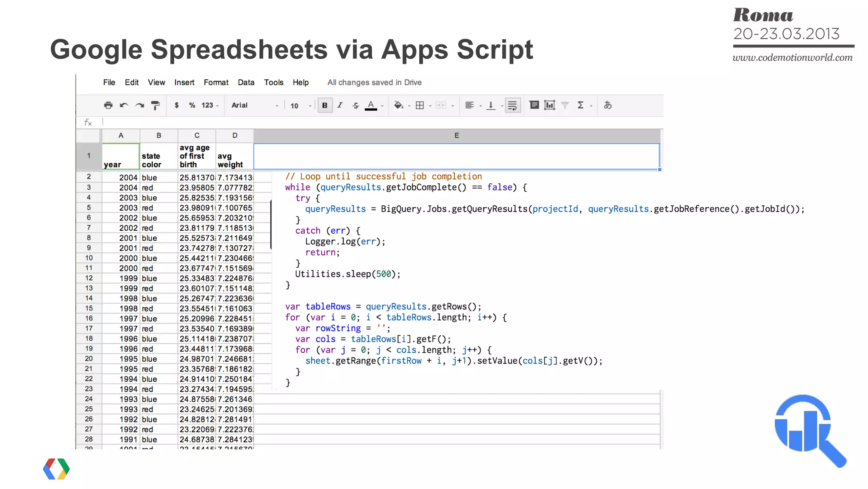Click the Borders grid icon

tap(420, 105)
